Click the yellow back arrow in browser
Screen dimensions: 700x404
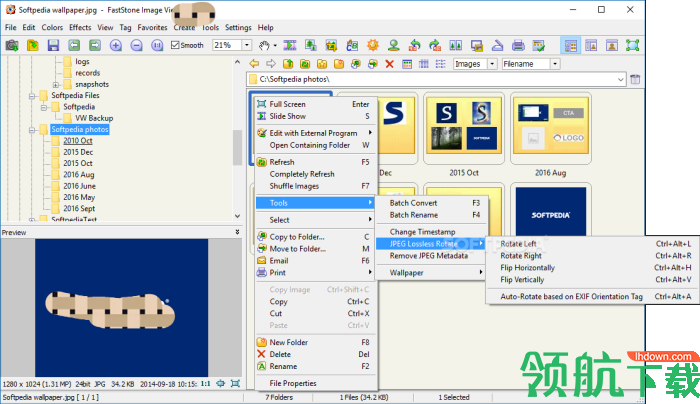254,64
